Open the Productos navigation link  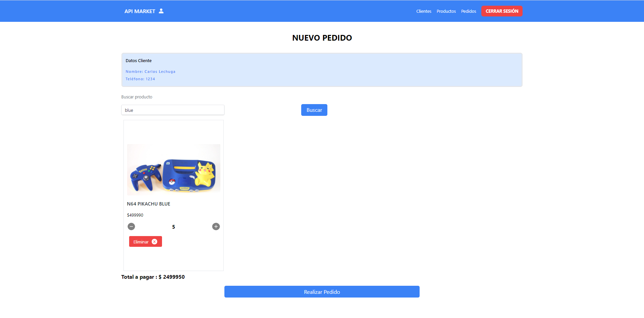coord(446,11)
